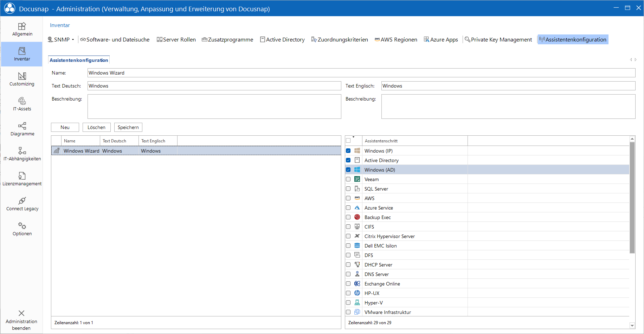Click the German Beschreibung text area
The height and width of the screenshot is (334, 644).
click(214, 107)
